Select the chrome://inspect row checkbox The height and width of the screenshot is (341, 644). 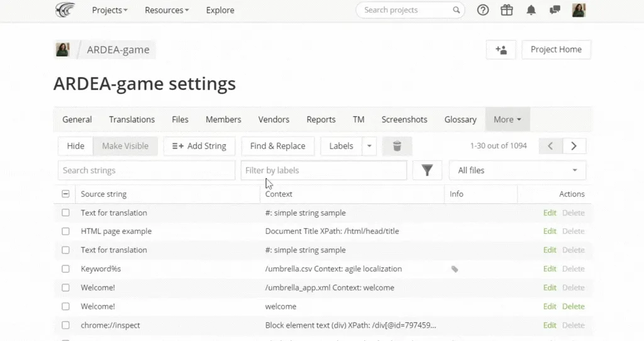pyautogui.click(x=66, y=325)
